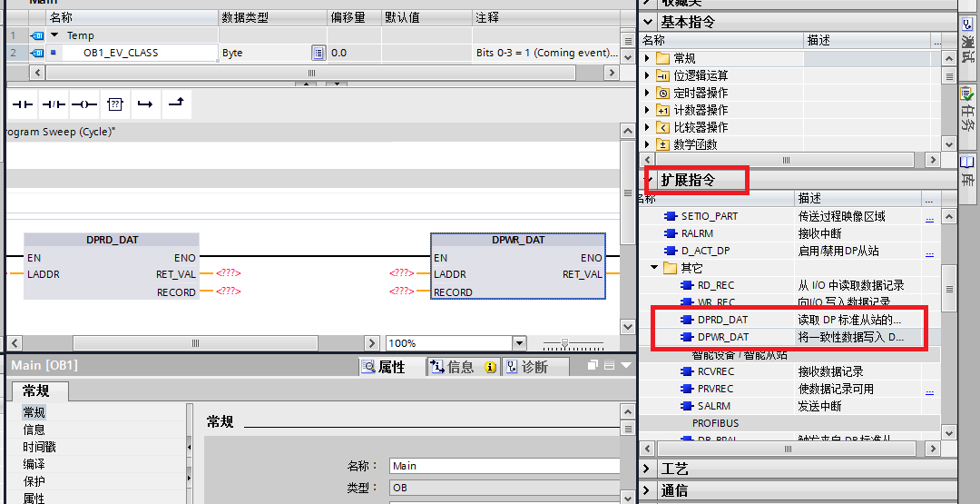This screenshot has width=980, height=504.
Task: Expand the 常规 instruction folder
Action: pyautogui.click(x=648, y=59)
